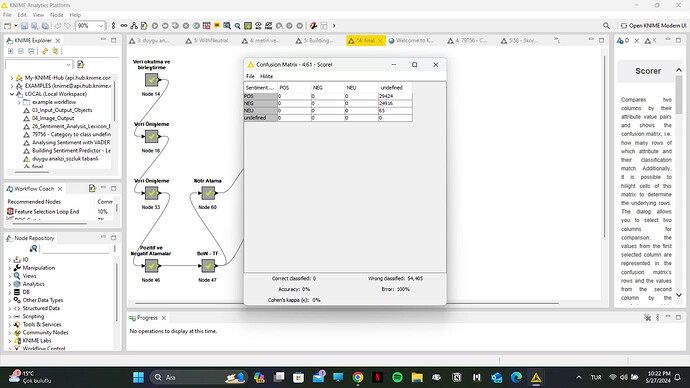Select Node 16 Veri Önişleme node

click(x=151, y=136)
